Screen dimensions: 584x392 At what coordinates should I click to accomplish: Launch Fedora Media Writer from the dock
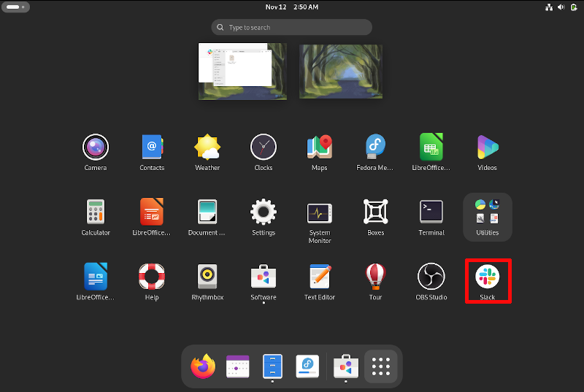point(307,366)
